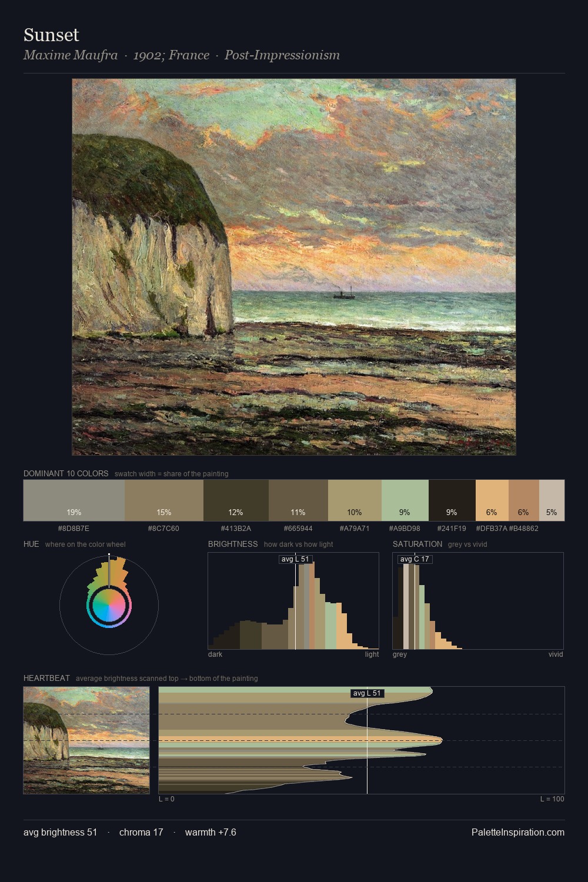Click the hex code #8C7C60
The image size is (588, 882).
163,528
